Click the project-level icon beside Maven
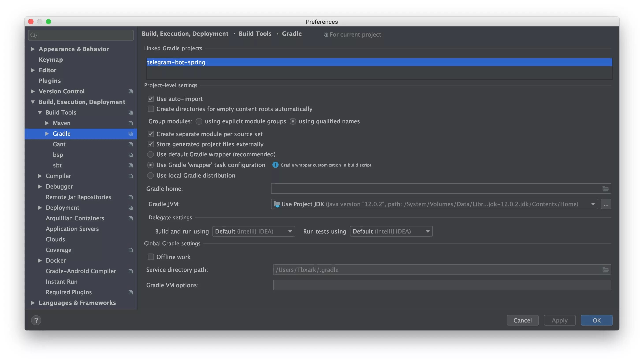 130,123
